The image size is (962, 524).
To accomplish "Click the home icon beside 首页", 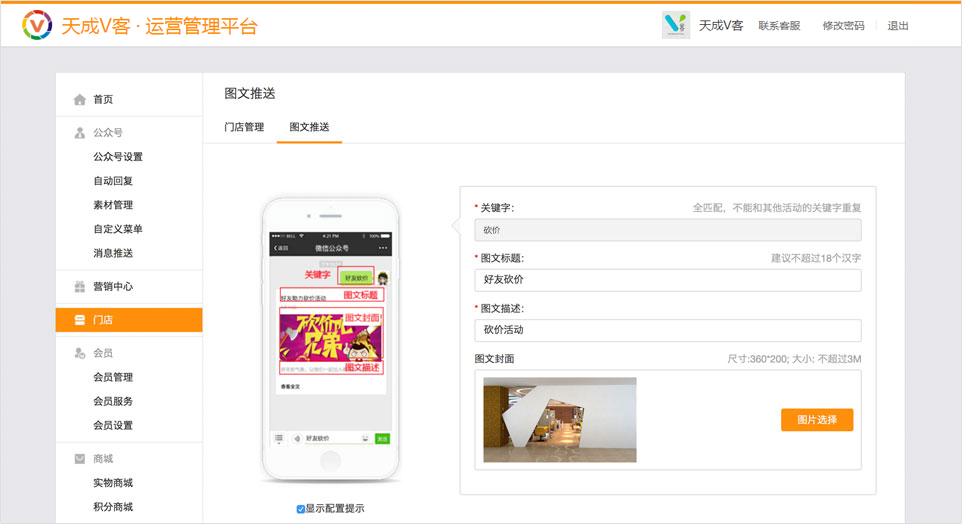I will coord(80,100).
